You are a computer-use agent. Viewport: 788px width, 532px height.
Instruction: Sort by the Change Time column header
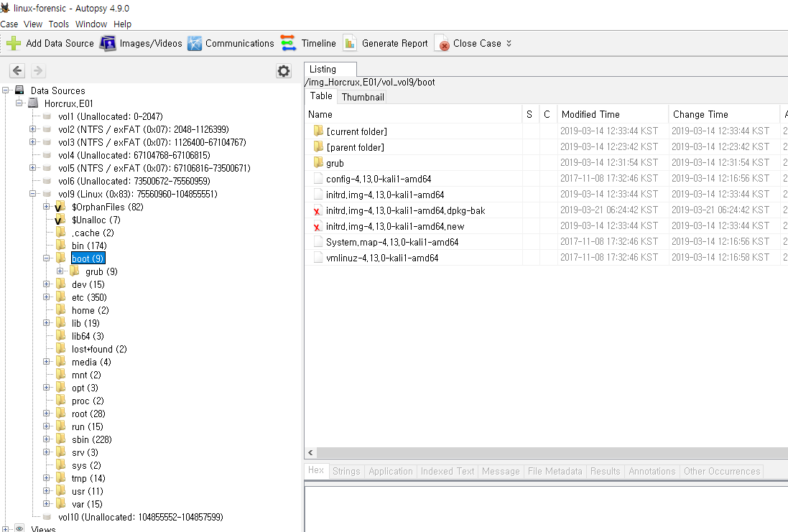pyautogui.click(x=724, y=115)
